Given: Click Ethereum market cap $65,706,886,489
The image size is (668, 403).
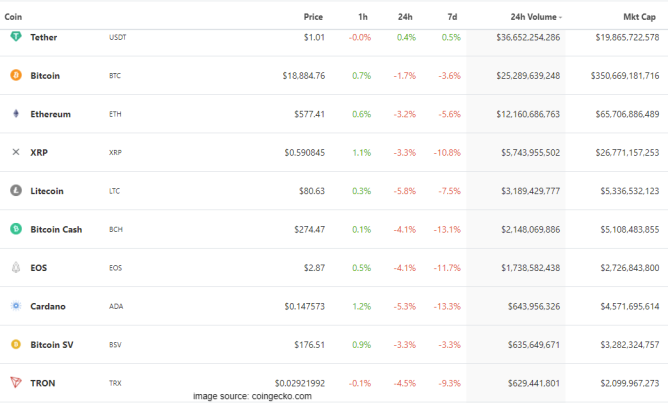Looking at the screenshot, I should (x=627, y=114).
